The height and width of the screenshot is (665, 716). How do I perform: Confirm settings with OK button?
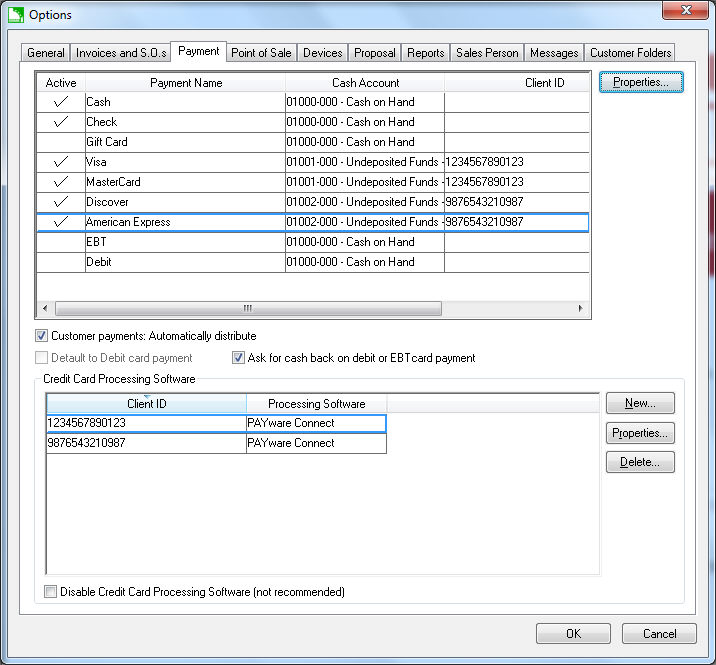click(x=573, y=633)
